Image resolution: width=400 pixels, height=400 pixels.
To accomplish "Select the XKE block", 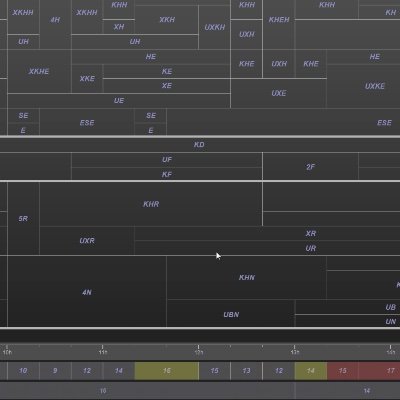I will pos(87,79).
